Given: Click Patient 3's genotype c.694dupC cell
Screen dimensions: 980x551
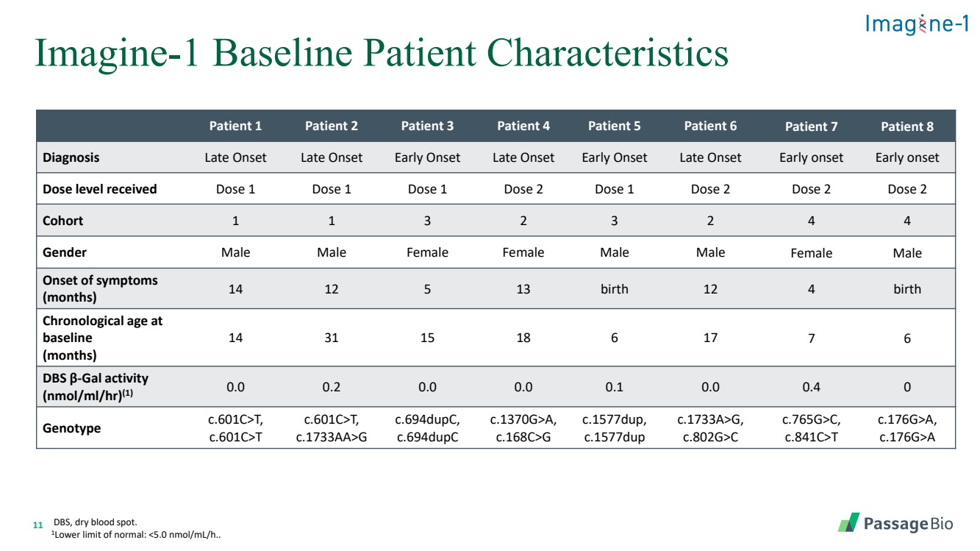Looking at the screenshot, I should point(427,429).
